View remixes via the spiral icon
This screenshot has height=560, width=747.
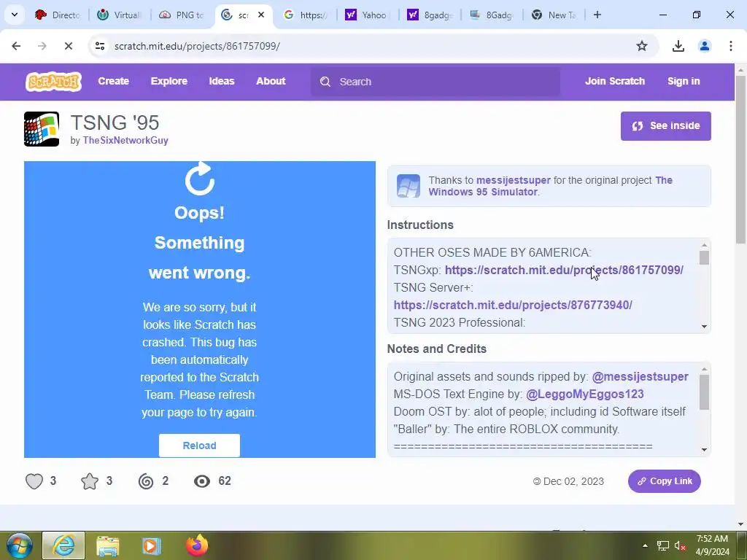[146, 481]
